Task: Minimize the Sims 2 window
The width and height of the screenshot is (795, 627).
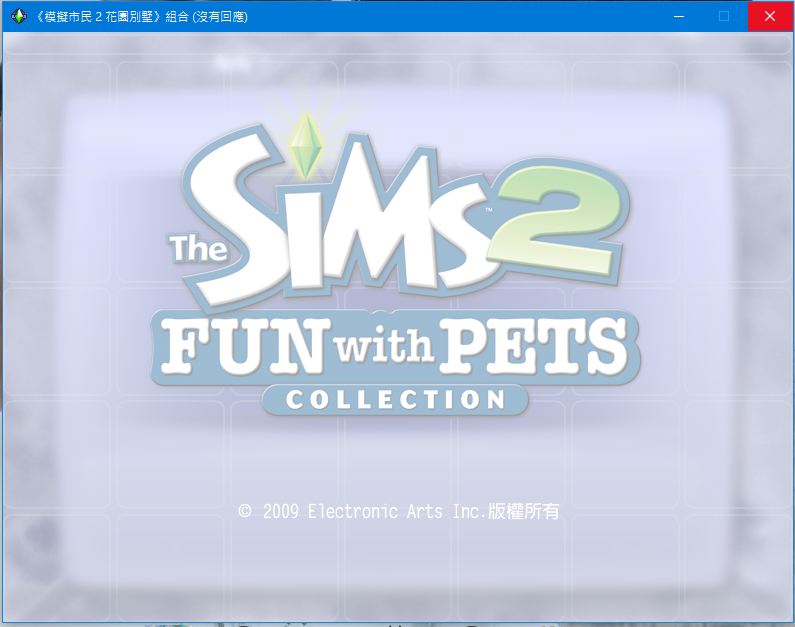Action: click(x=679, y=16)
